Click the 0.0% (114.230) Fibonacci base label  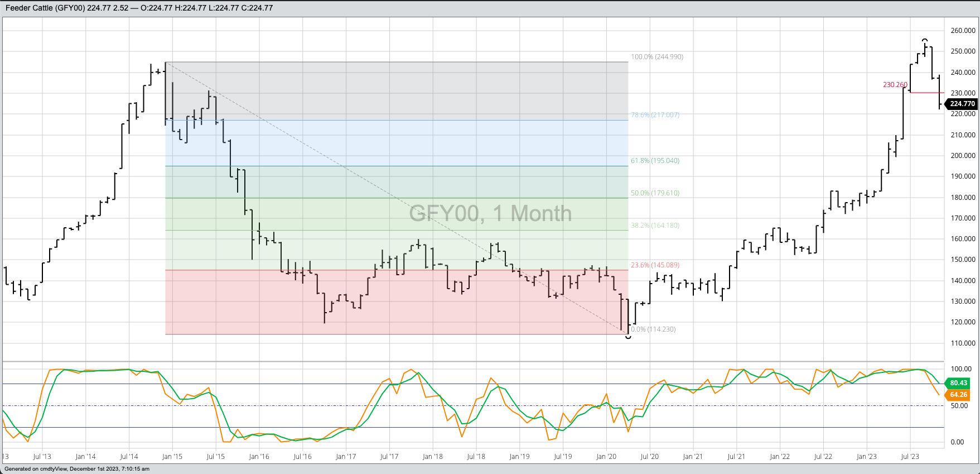(x=653, y=329)
